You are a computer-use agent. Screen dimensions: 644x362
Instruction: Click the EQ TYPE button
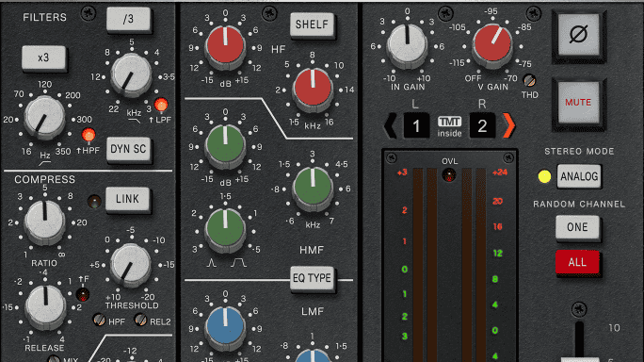click(312, 278)
